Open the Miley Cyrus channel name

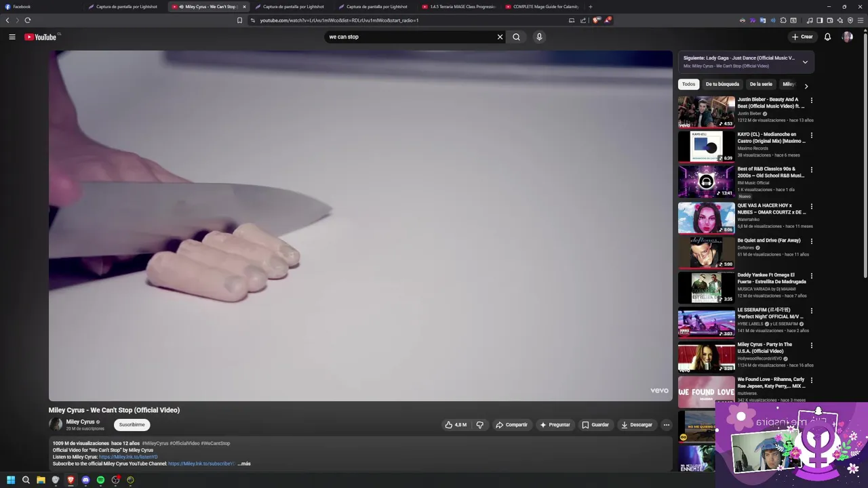(80, 422)
